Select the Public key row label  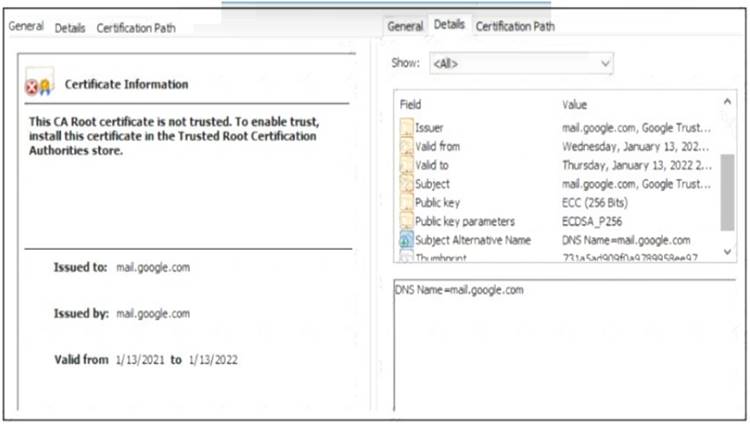click(438, 202)
